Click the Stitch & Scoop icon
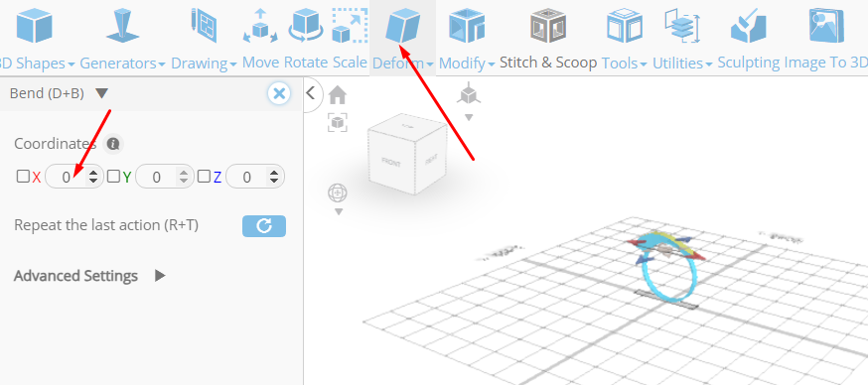The width and height of the screenshot is (868, 385). point(547,26)
